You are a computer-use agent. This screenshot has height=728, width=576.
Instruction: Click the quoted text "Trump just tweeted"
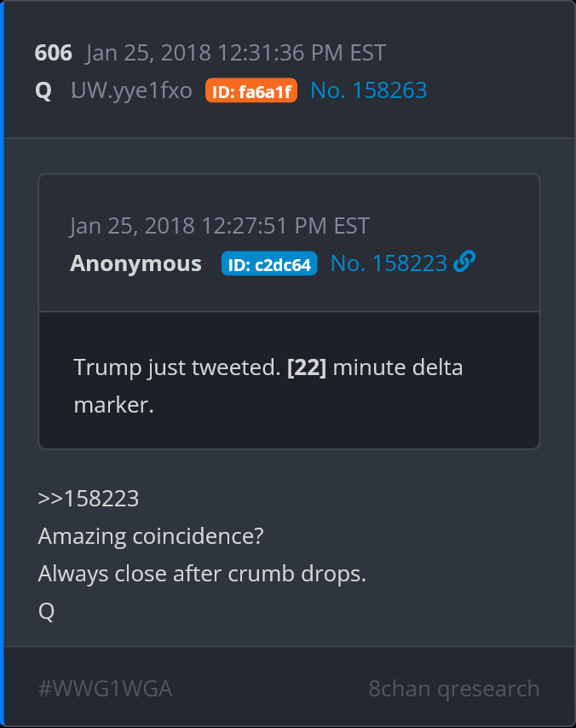tap(176, 368)
